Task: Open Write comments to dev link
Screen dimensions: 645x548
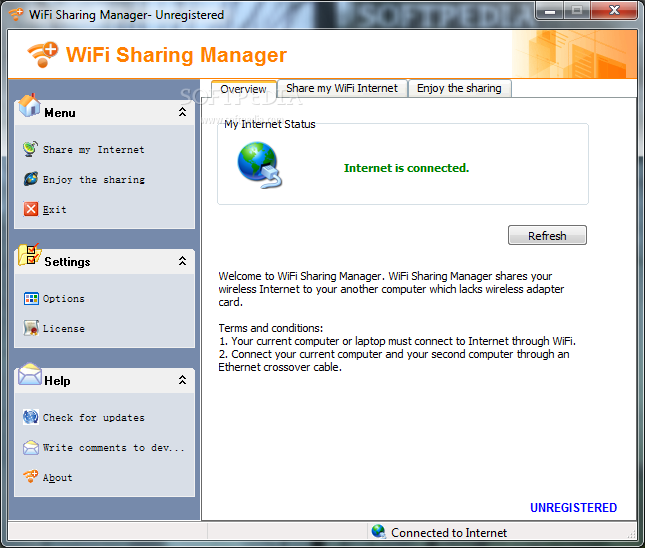Action: click(x=114, y=448)
